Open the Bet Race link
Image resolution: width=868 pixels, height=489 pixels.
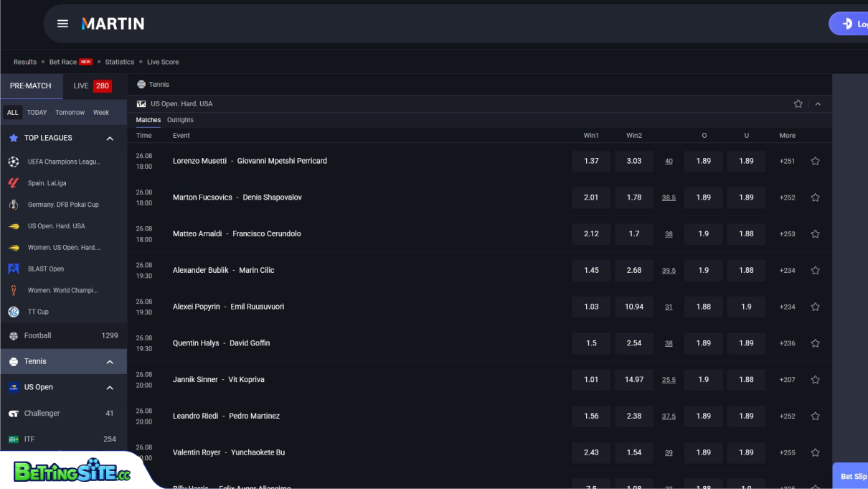pyautogui.click(x=63, y=62)
